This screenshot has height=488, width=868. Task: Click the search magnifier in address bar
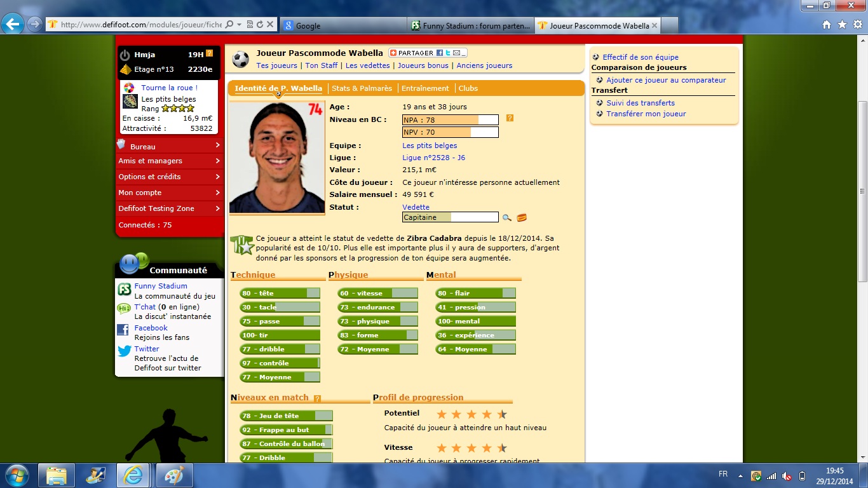pos(229,25)
